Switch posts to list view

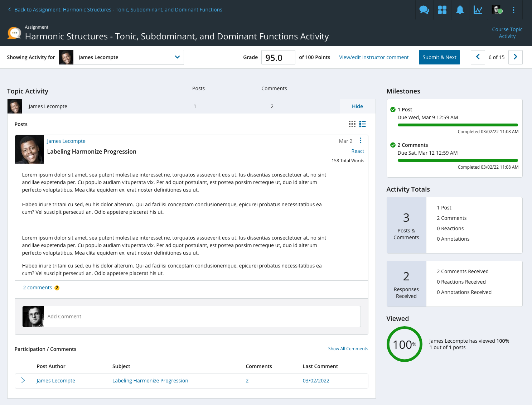tap(363, 124)
